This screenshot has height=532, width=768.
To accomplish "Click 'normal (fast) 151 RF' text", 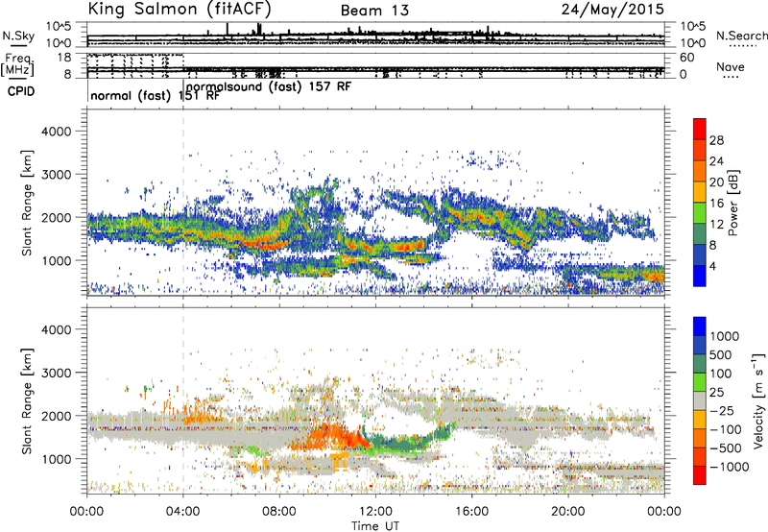I will pyautogui.click(x=156, y=96).
